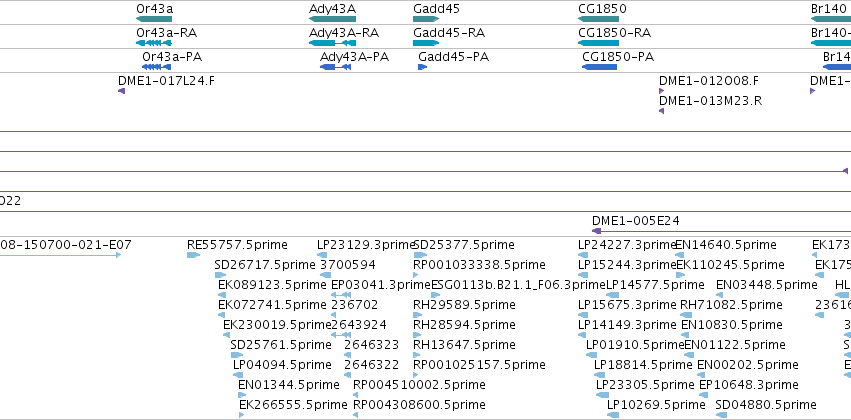Screen dimensions: 851x420
Task: Select the Br140 gene label
Action: [828, 9]
